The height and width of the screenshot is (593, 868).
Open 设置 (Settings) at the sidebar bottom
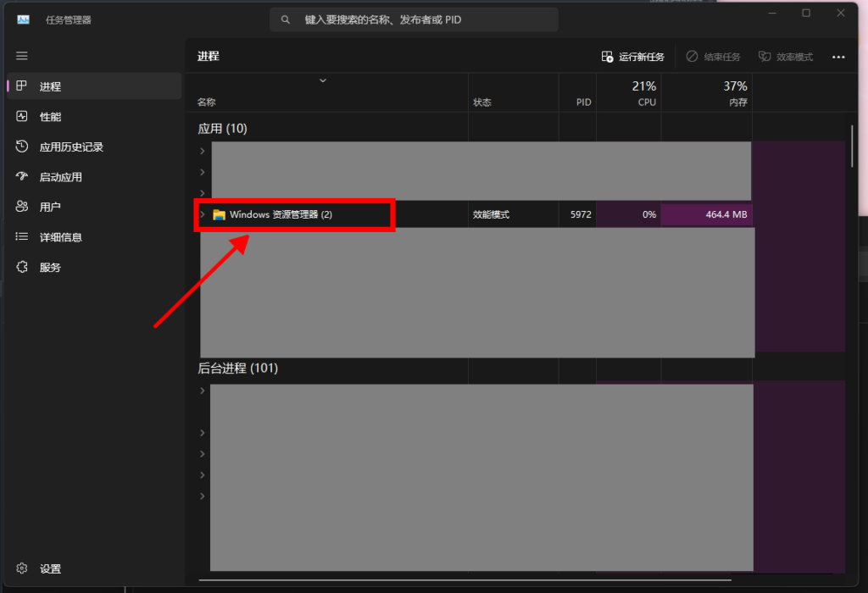coord(49,568)
